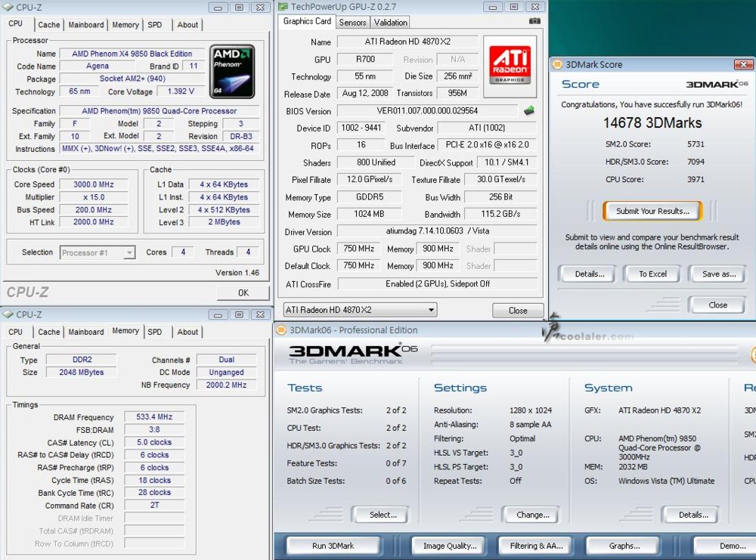Image resolution: width=756 pixels, height=560 pixels.
Task: Click the Close button in GPU-Z
Action: (x=518, y=311)
